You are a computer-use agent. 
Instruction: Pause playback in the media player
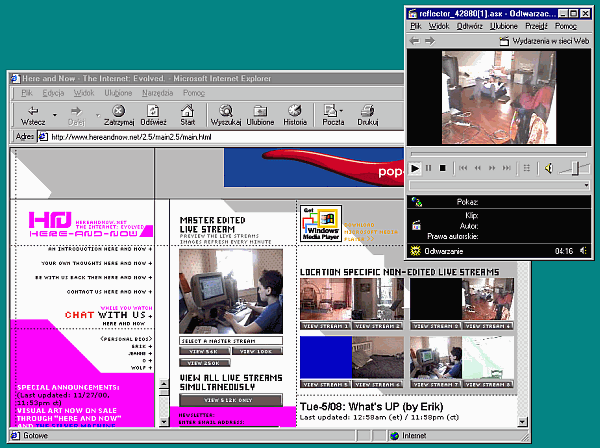click(429, 168)
